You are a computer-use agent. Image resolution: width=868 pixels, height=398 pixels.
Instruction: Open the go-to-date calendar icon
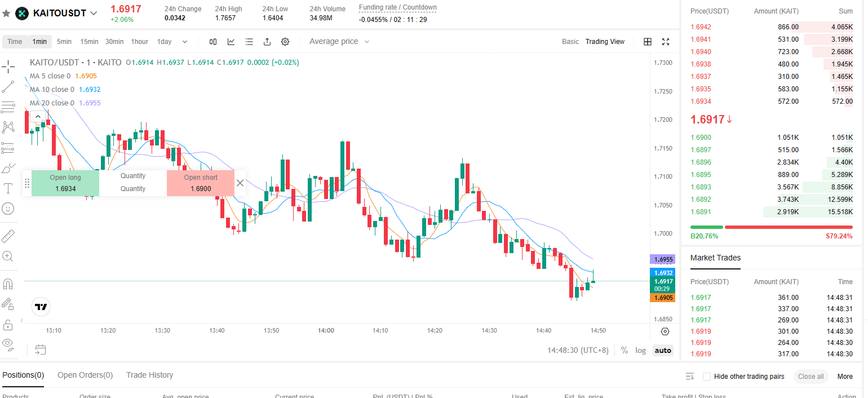coord(40,350)
